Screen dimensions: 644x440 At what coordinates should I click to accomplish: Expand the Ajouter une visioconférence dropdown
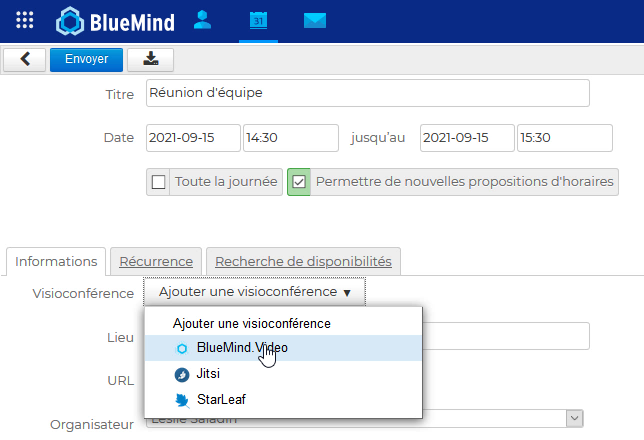tap(254, 292)
